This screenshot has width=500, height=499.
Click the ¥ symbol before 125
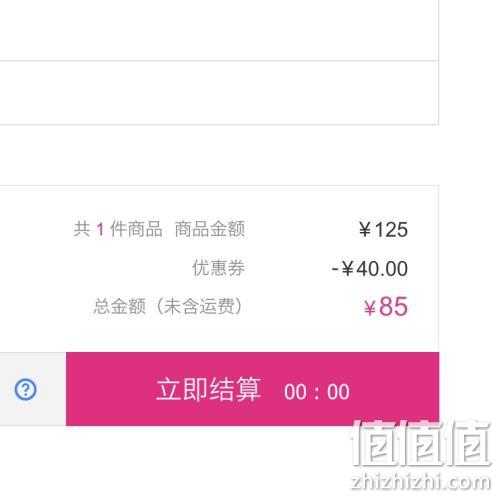tap(365, 230)
